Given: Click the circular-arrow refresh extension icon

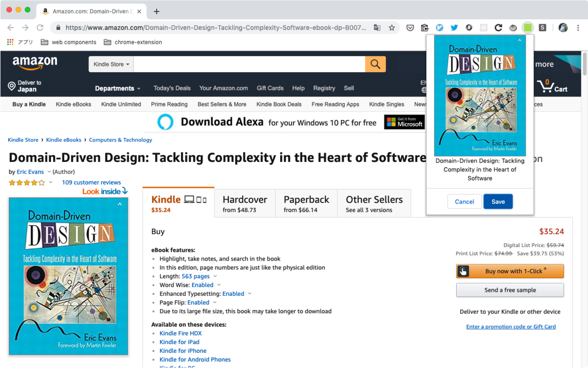Looking at the screenshot, I should (498, 28).
